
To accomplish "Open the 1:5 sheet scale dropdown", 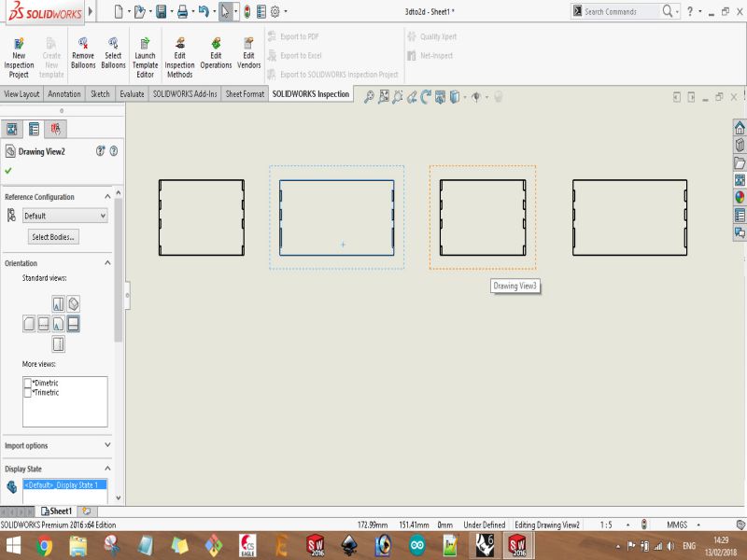I will (627, 525).
